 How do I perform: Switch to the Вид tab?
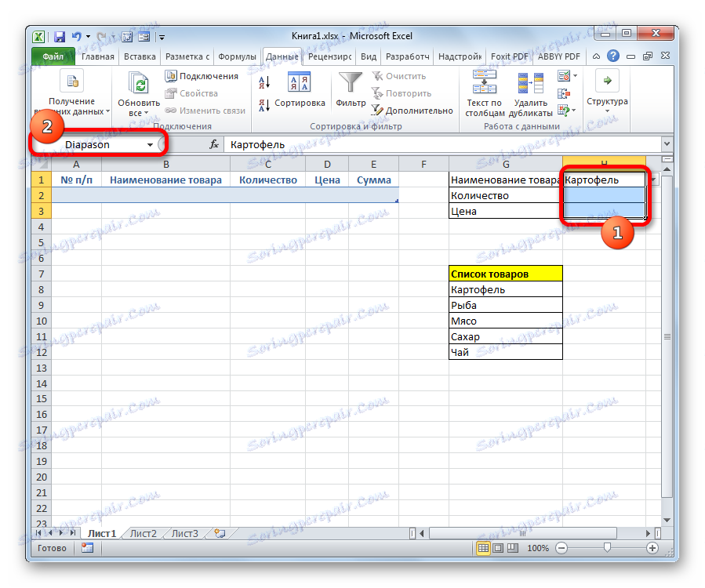pos(369,56)
